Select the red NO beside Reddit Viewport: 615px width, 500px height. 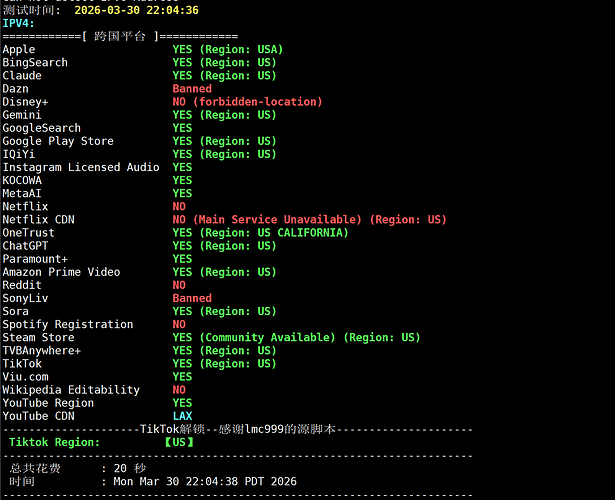[x=179, y=285]
